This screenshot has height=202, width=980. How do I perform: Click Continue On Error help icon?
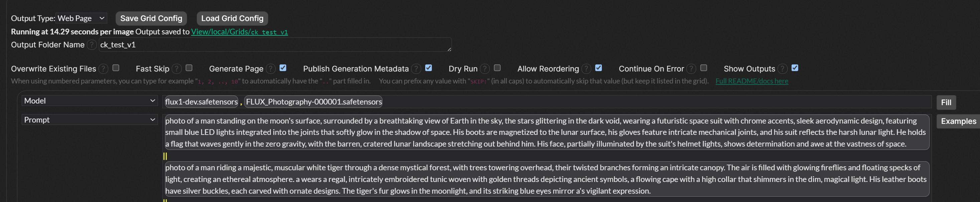coord(691,69)
